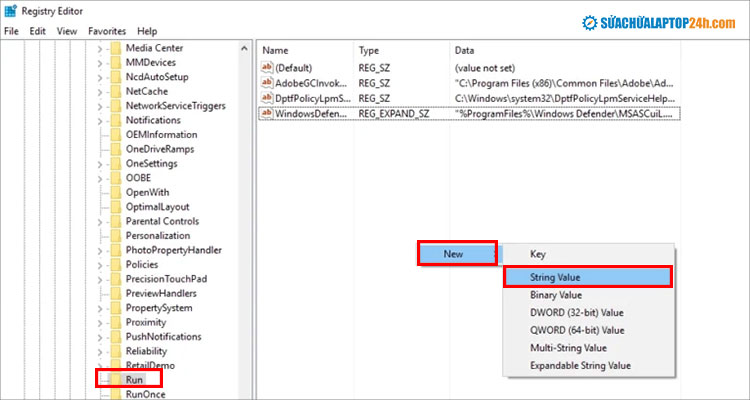Select Expandable String Value option

580,365
